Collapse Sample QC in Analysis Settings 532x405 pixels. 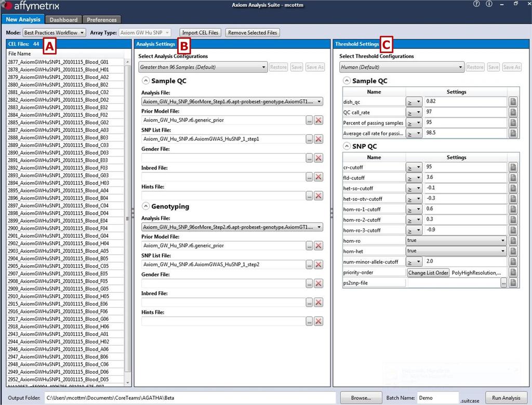coord(145,81)
